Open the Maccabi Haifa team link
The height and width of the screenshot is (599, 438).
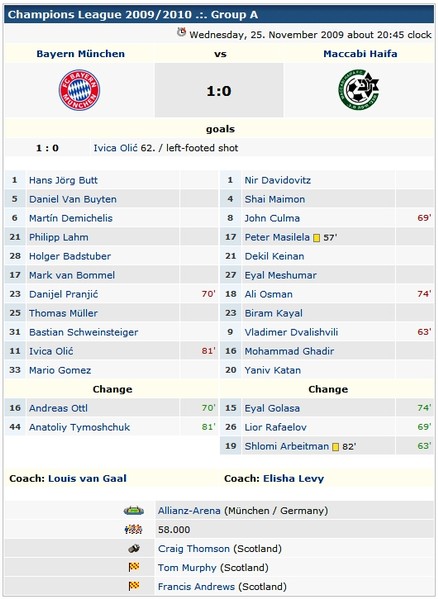coord(360,53)
